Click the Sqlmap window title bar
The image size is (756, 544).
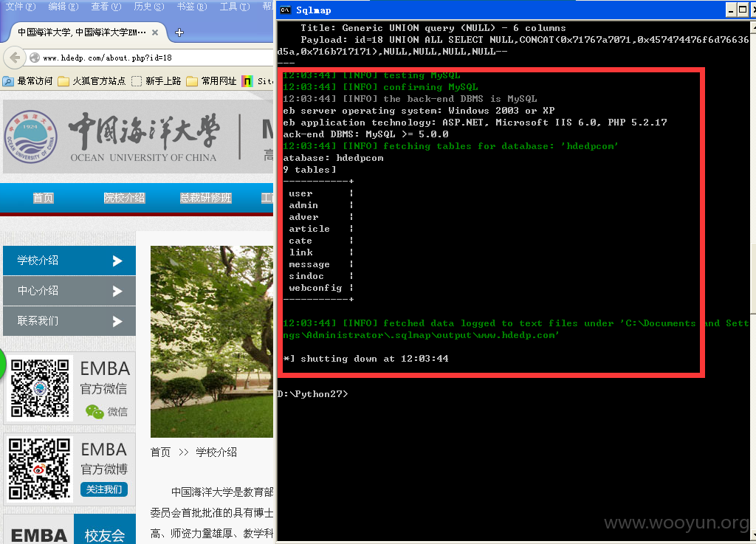pyautogui.click(x=501, y=10)
